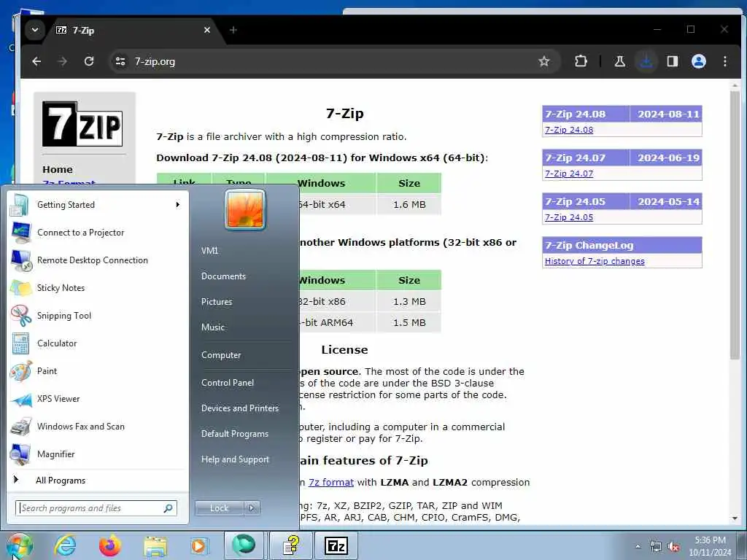Open the 7-Zip 24.07 link
The height and width of the screenshot is (560, 747).
pyautogui.click(x=569, y=174)
